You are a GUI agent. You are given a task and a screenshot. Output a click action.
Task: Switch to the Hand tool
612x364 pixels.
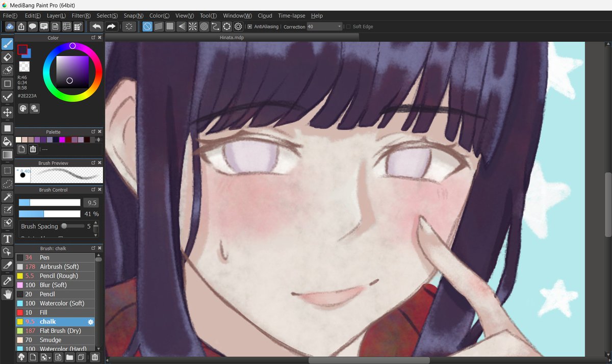coord(8,294)
